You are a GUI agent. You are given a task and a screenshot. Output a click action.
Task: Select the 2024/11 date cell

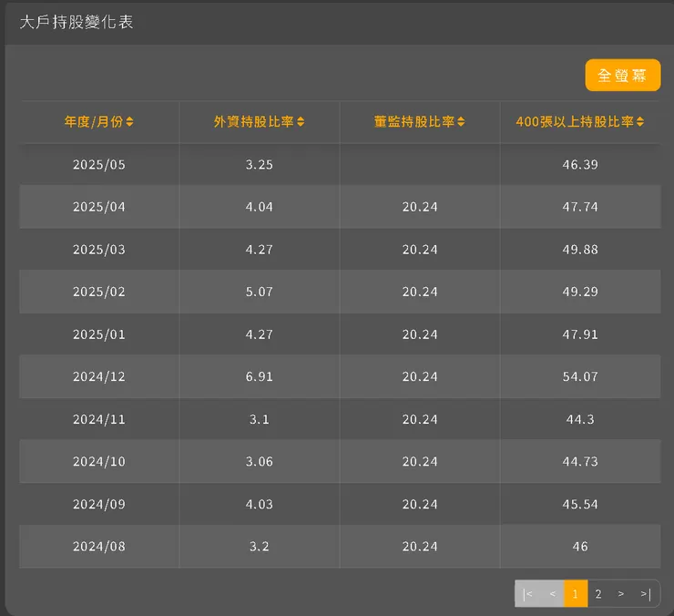coord(99,419)
